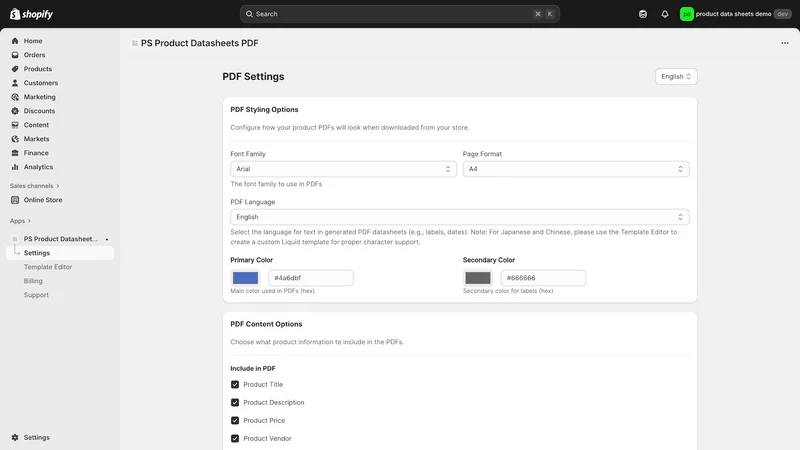Open the Font Family dropdown
The width and height of the screenshot is (800, 450).
[343, 169]
